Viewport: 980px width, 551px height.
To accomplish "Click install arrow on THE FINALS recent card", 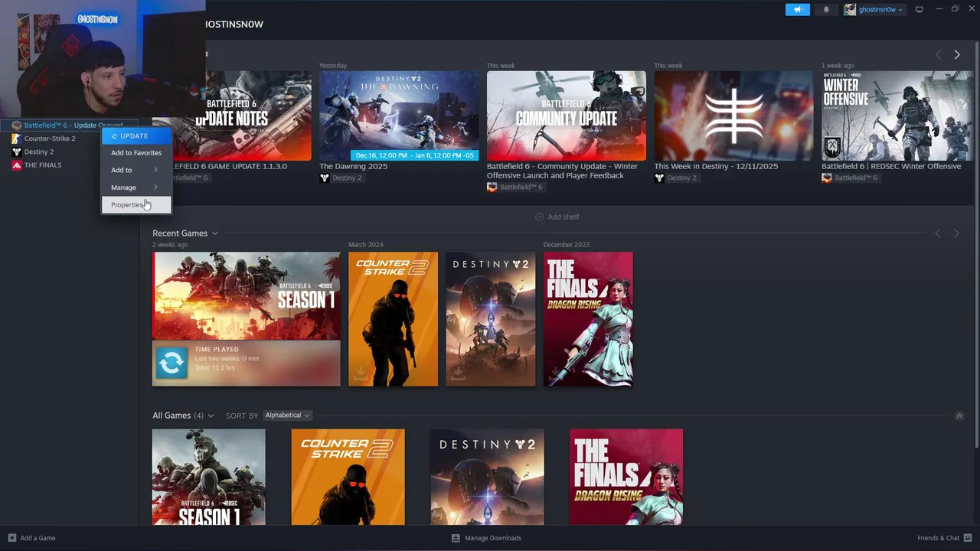I will (555, 373).
